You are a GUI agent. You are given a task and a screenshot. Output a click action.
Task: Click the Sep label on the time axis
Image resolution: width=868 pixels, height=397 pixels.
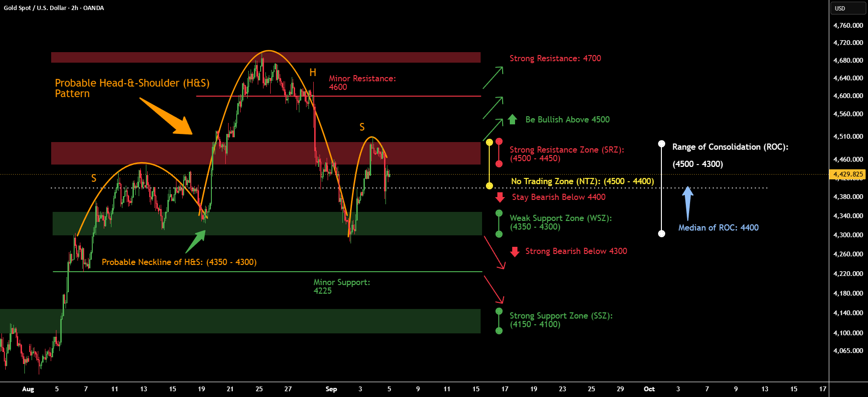[331, 389]
